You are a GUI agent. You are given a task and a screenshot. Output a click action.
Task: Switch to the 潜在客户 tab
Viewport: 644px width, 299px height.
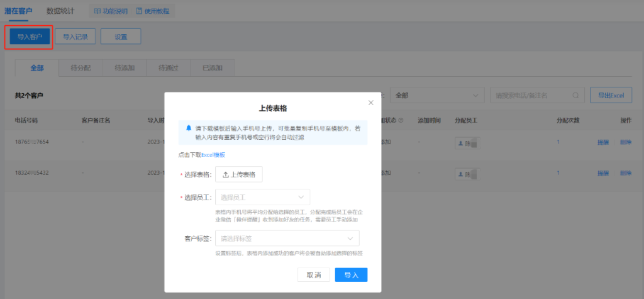pos(18,11)
